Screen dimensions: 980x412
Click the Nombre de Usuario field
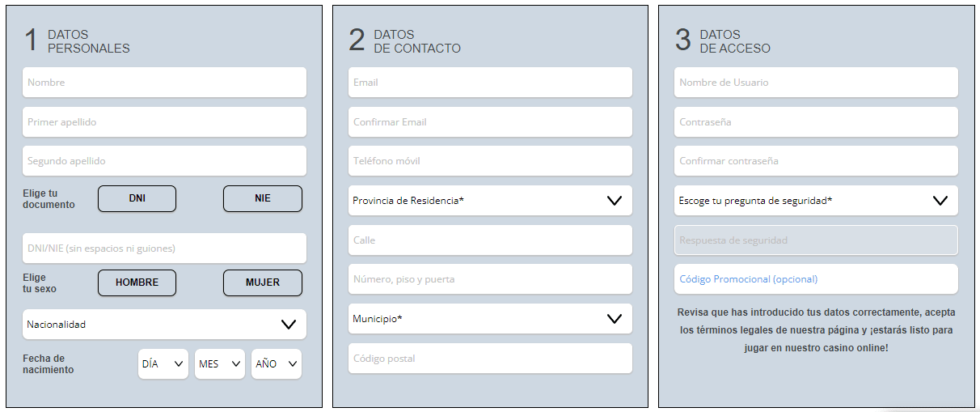816,83
